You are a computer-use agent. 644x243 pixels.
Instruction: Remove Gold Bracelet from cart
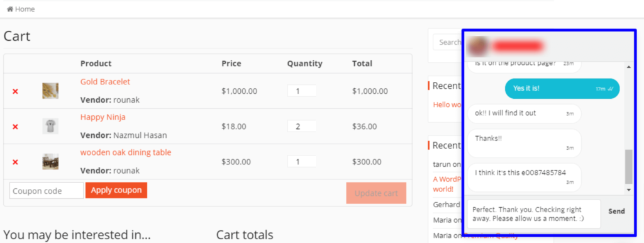tap(15, 91)
